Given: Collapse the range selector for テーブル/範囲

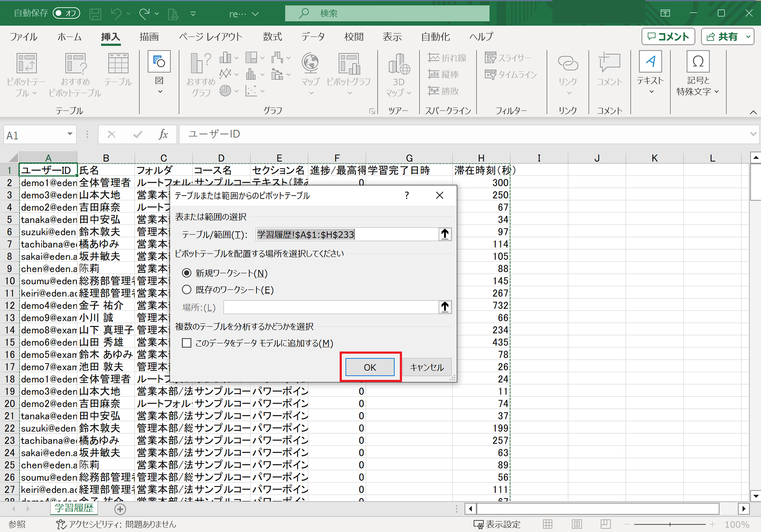Looking at the screenshot, I should (x=445, y=234).
